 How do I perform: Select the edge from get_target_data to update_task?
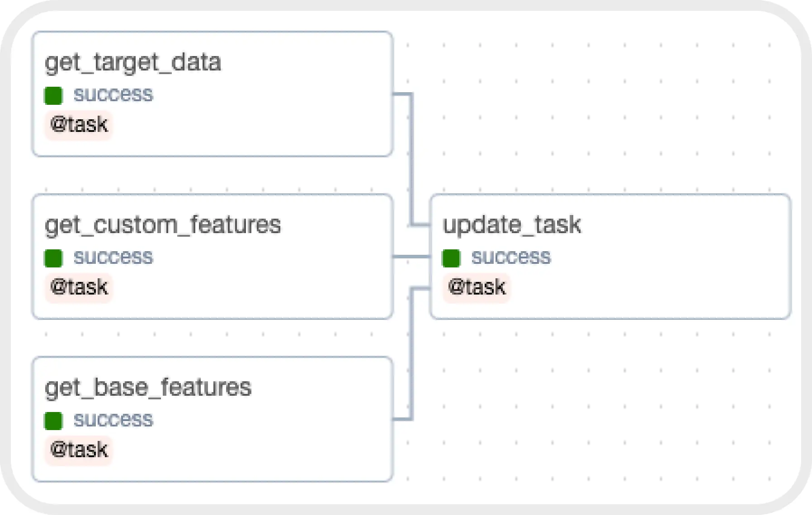(411, 158)
